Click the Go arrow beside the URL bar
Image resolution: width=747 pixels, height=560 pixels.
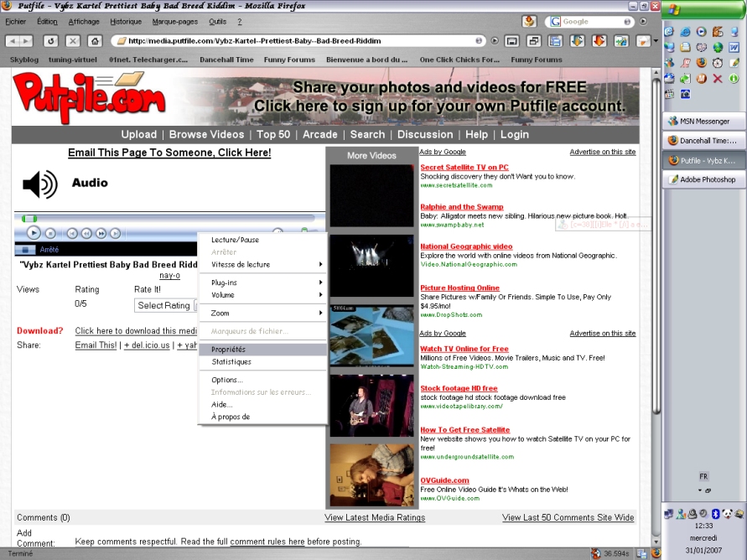point(495,41)
